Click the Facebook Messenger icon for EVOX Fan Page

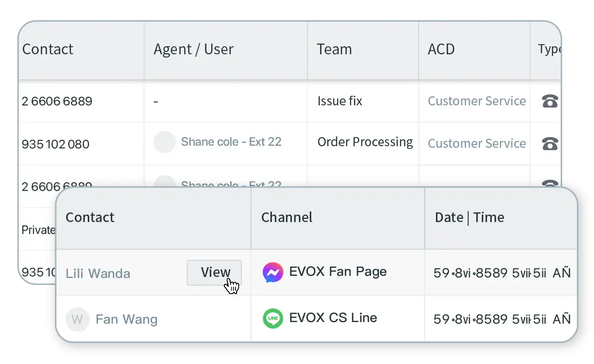pos(273,273)
